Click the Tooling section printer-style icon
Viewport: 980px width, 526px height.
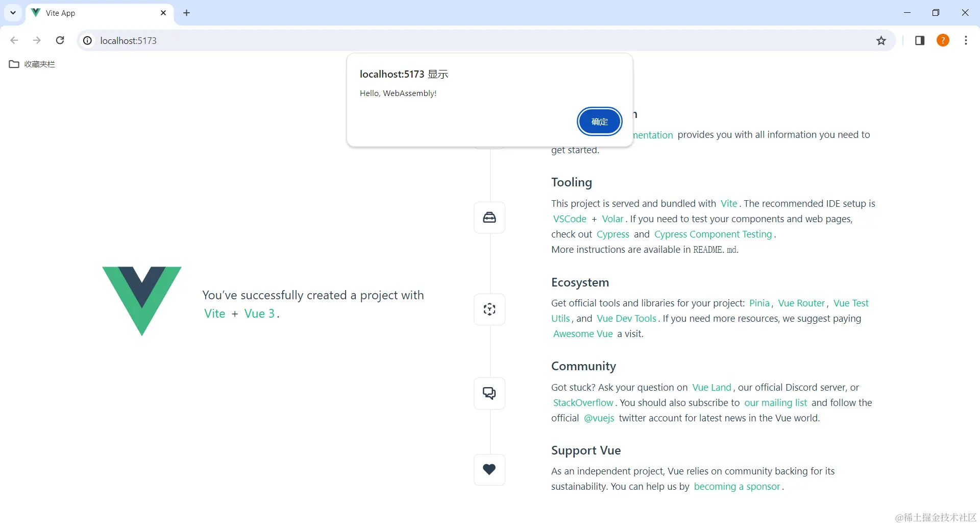(x=489, y=217)
